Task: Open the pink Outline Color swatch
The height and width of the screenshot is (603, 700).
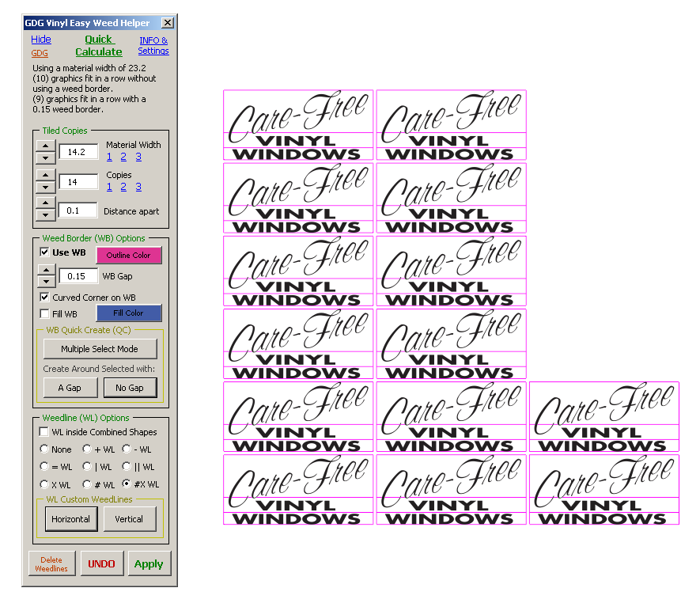Action: [129, 255]
